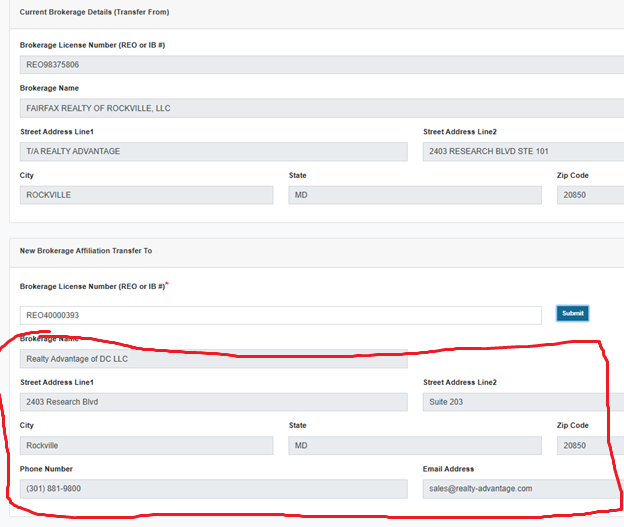Click the 2403 Research Blvd field
The width and height of the screenshot is (624, 527).
point(214,402)
